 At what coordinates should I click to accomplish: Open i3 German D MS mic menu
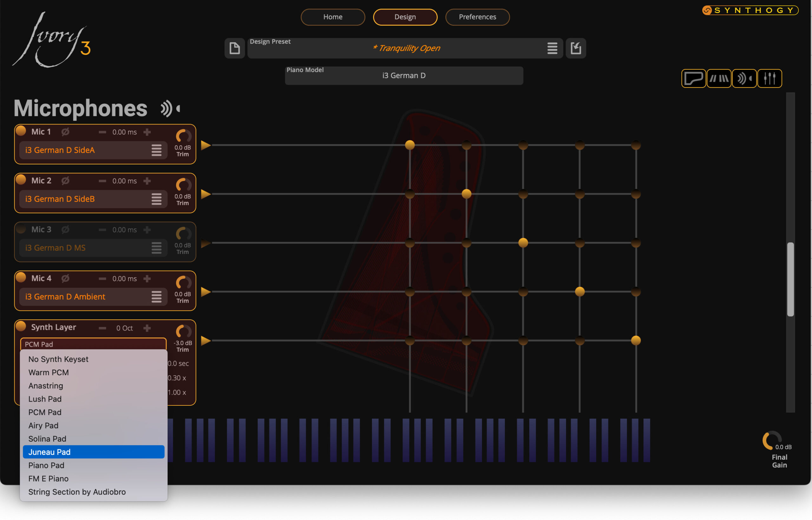click(156, 248)
